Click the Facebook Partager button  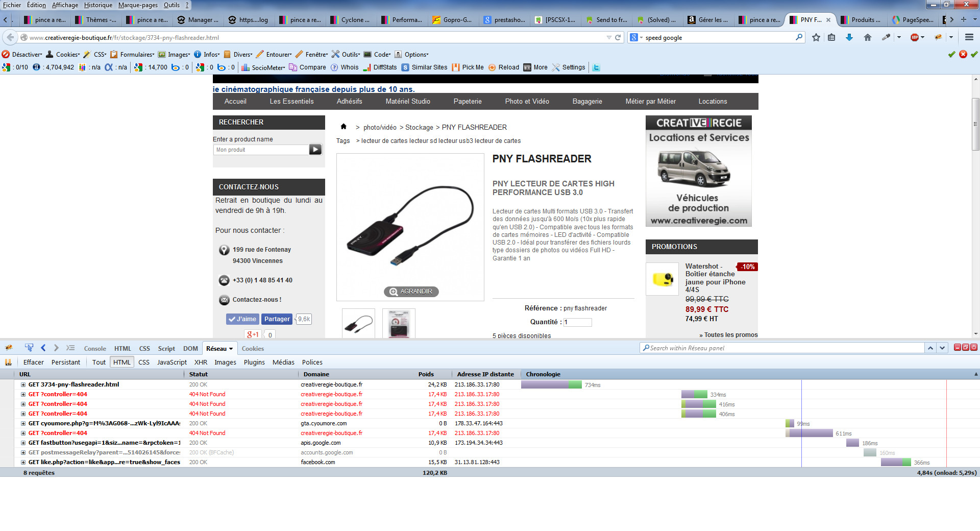point(277,319)
